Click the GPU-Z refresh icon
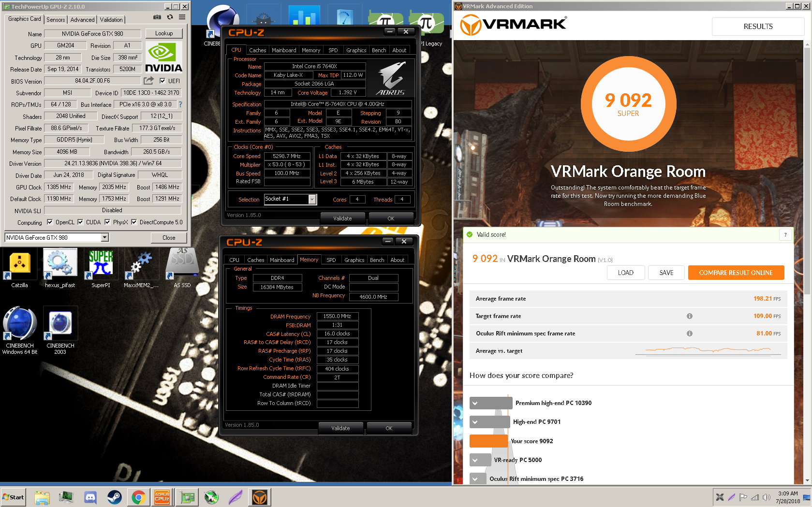This screenshot has height=507, width=812. click(x=170, y=17)
